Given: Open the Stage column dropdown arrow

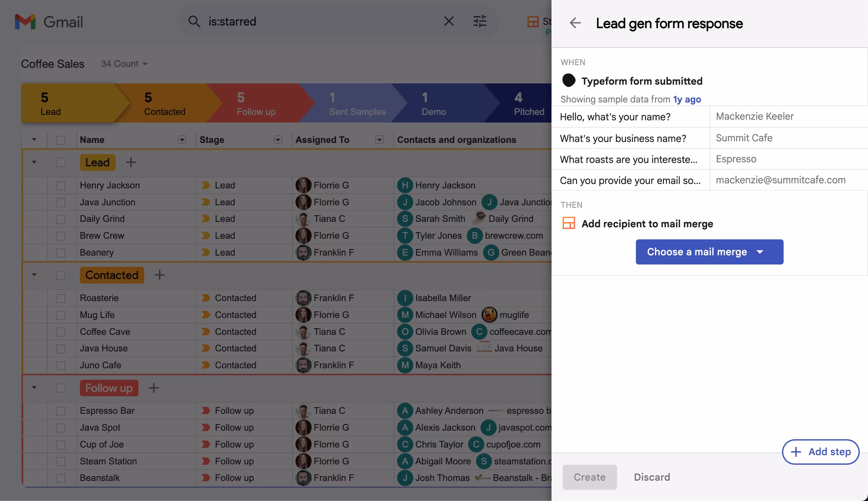Looking at the screenshot, I should (x=278, y=139).
